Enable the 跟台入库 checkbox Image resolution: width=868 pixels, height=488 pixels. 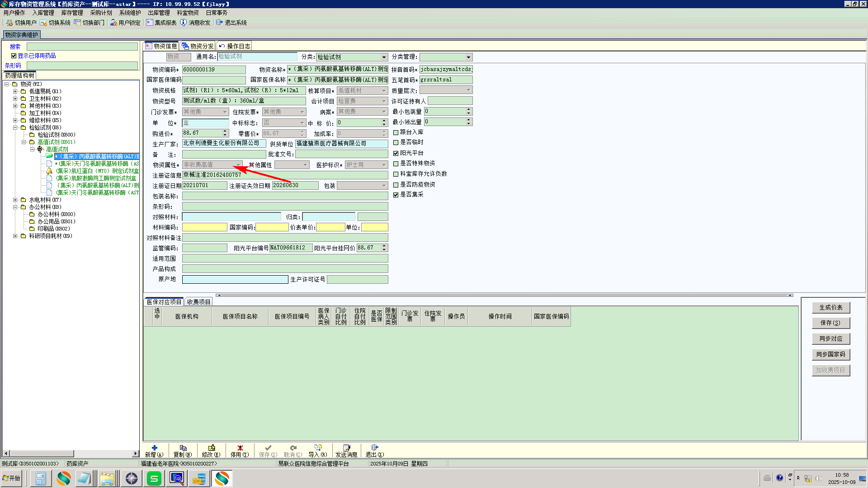click(396, 132)
